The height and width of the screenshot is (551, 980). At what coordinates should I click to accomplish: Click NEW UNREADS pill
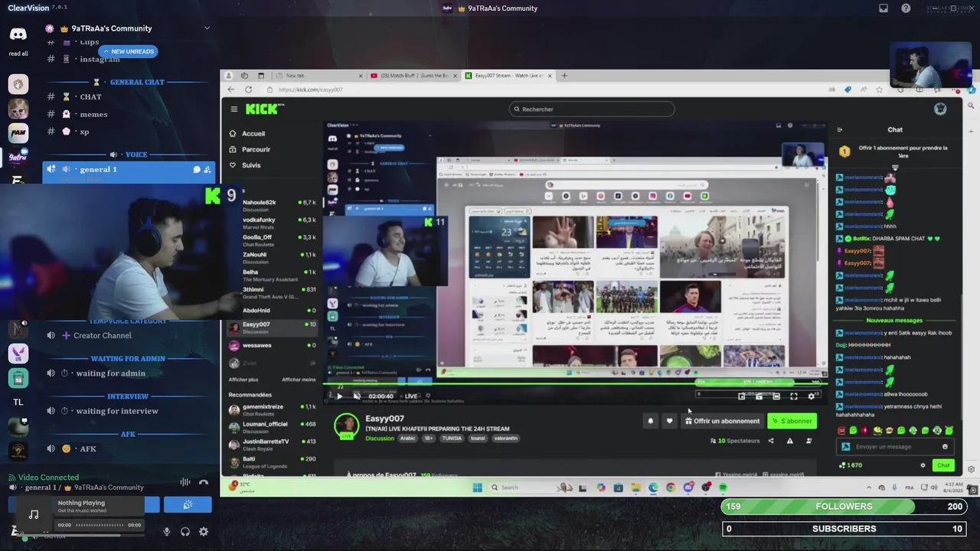pos(128,51)
